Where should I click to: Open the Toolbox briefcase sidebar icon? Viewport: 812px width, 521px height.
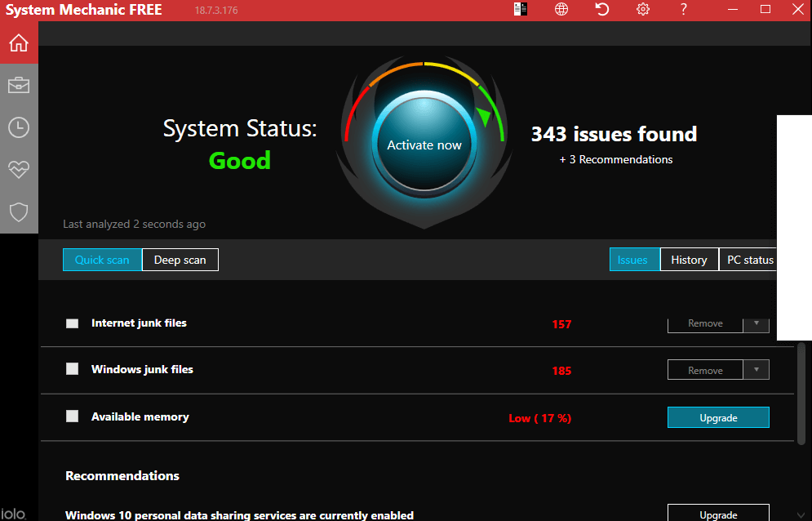pos(19,85)
